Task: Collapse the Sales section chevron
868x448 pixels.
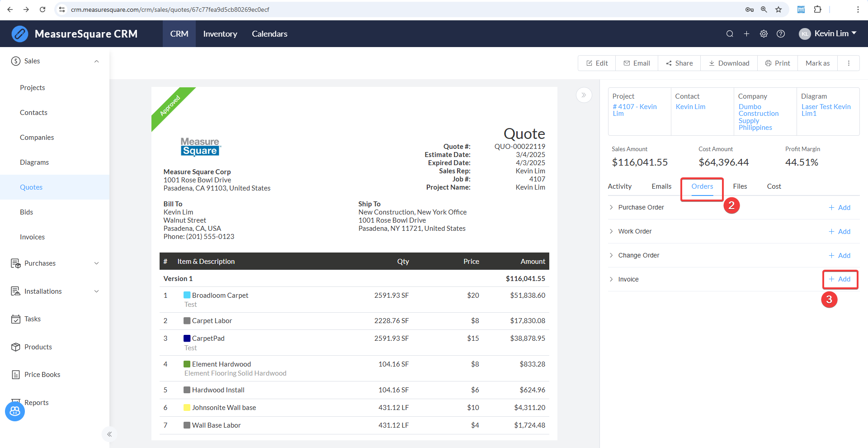Action: click(x=96, y=61)
